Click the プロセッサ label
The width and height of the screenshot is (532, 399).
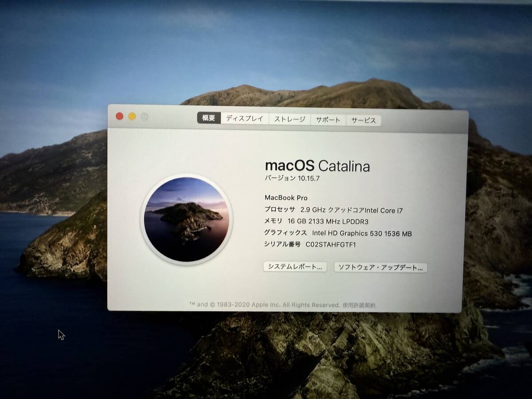point(280,210)
